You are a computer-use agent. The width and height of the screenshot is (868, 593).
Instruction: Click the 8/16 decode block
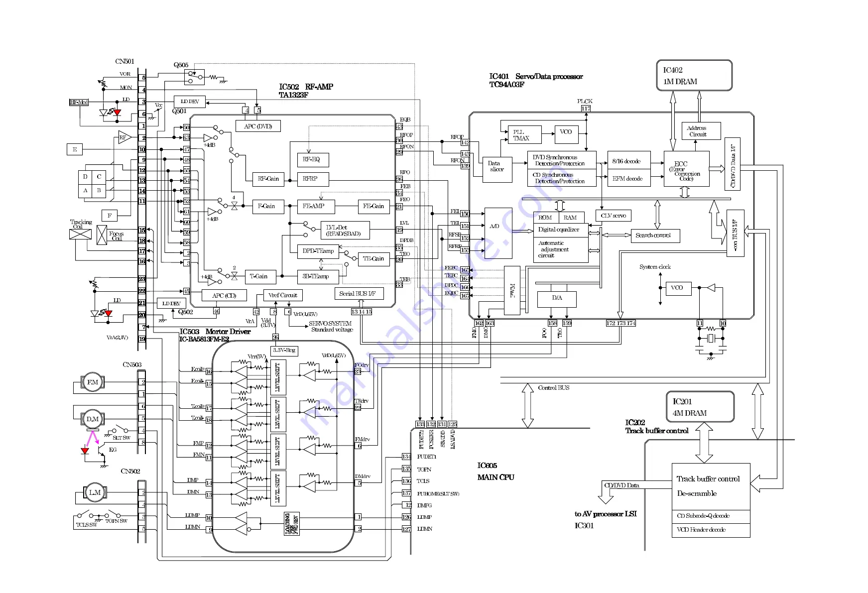[x=629, y=160]
